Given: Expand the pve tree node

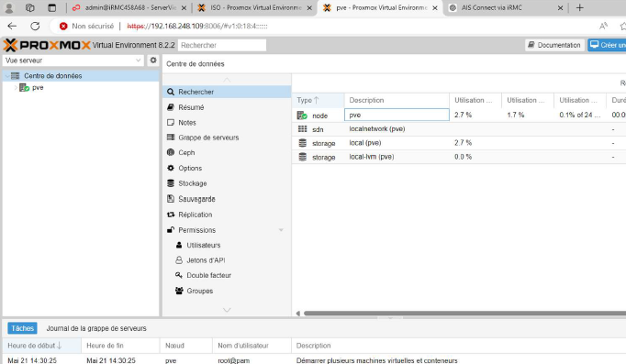Looking at the screenshot, I should [x=16, y=88].
